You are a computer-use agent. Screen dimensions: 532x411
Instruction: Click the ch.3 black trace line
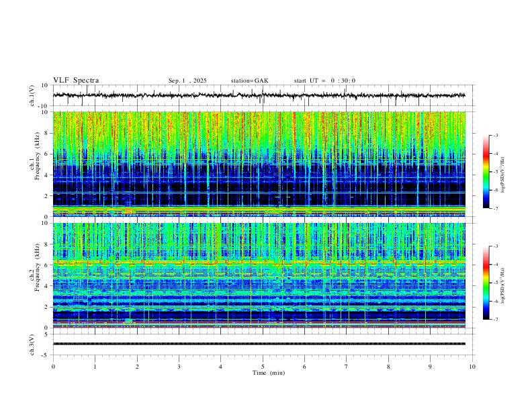(259, 344)
